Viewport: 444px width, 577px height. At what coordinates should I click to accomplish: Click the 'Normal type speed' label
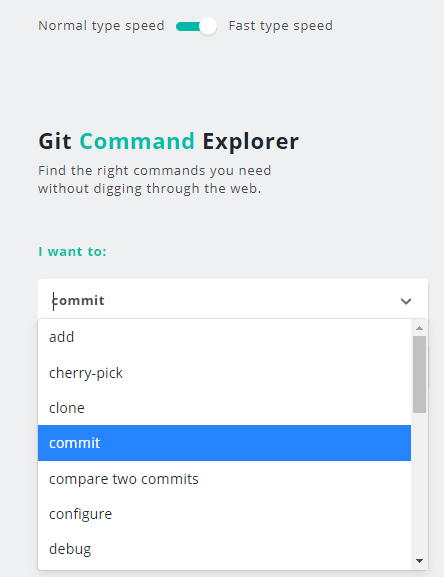101,26
